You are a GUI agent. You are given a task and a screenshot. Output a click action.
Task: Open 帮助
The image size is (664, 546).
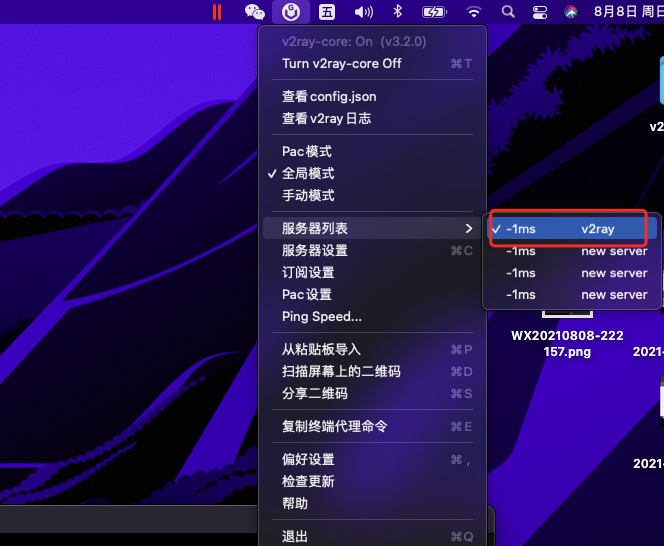(x=373, y=504)
